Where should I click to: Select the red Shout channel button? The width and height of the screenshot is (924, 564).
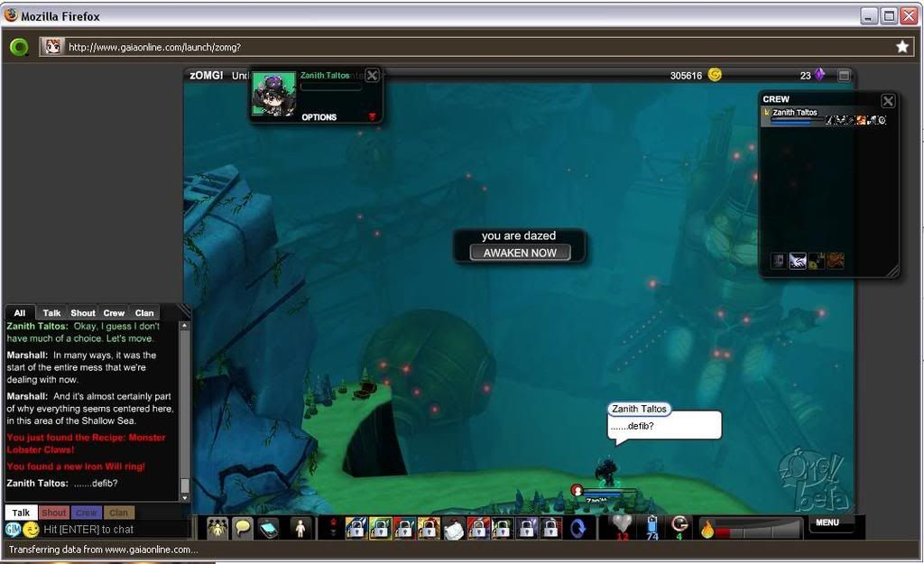point(53,513)
